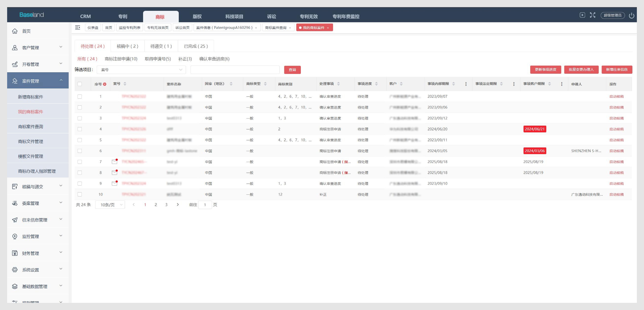Sort by 案号 column arrows
This screenshot has height=310, width=644.
click(125, 84)
